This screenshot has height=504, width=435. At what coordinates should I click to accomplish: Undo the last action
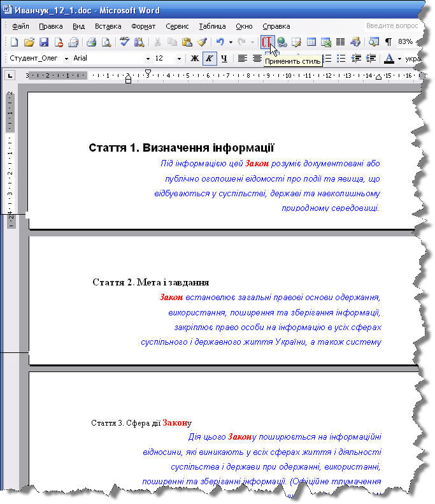tap(220, 42)
